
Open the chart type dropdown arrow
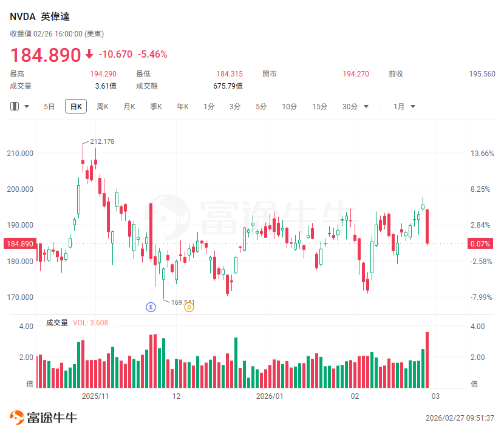click(x=27, y=107)
